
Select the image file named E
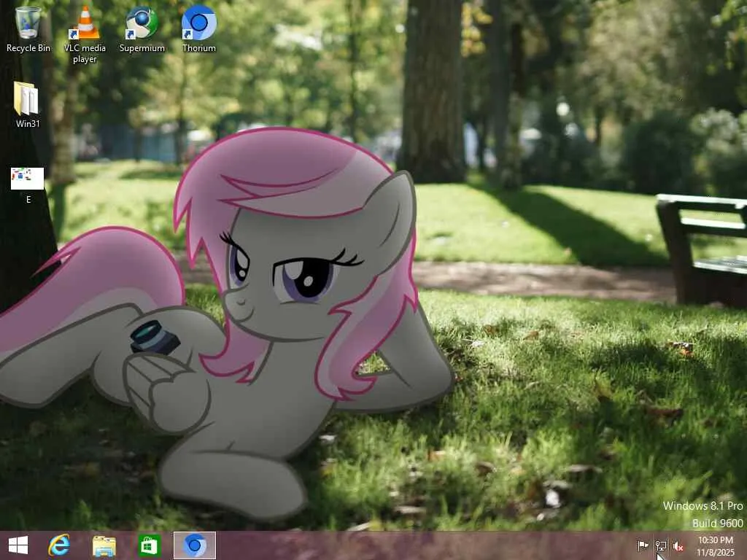28,185
